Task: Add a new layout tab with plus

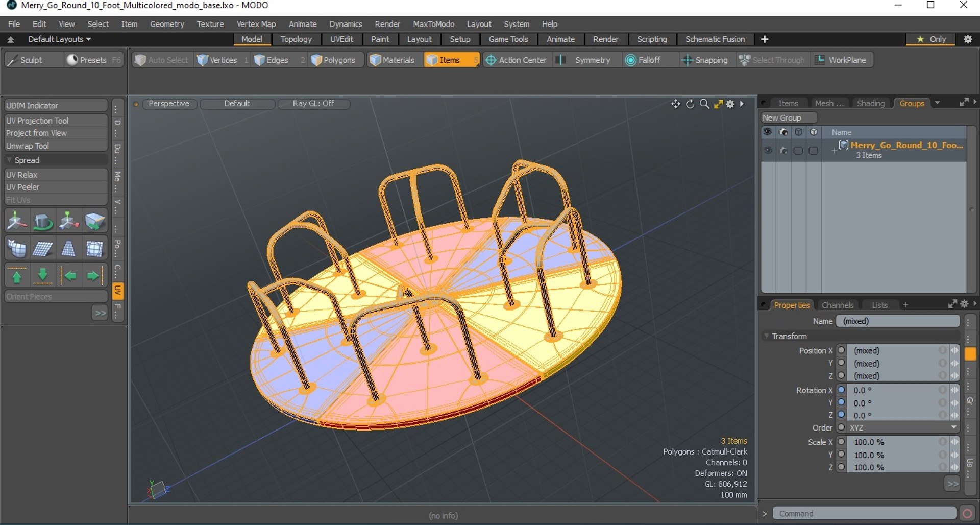Action: pyautogui.click(x=765, y=39)
